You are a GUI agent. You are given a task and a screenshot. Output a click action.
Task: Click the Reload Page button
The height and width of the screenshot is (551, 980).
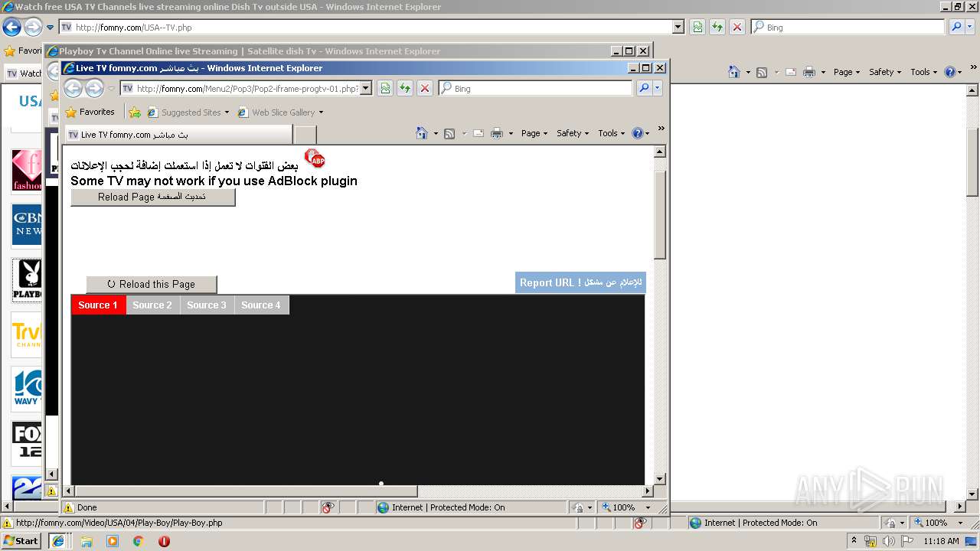point(153,197)
